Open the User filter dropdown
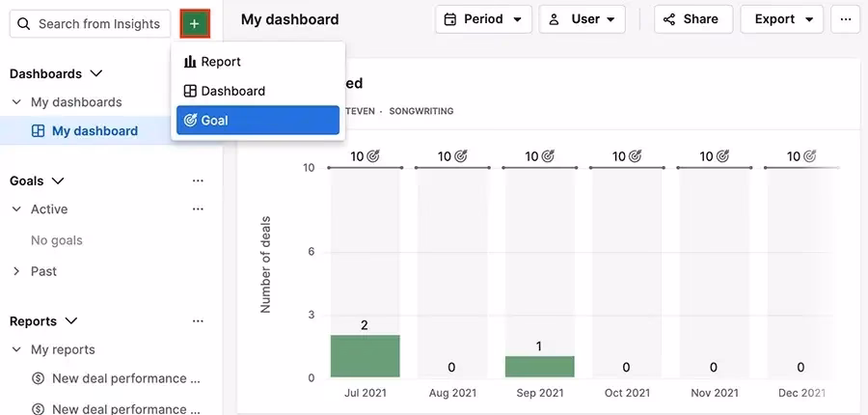This screenshot has height=415, width=868. [x=582, y=19]
